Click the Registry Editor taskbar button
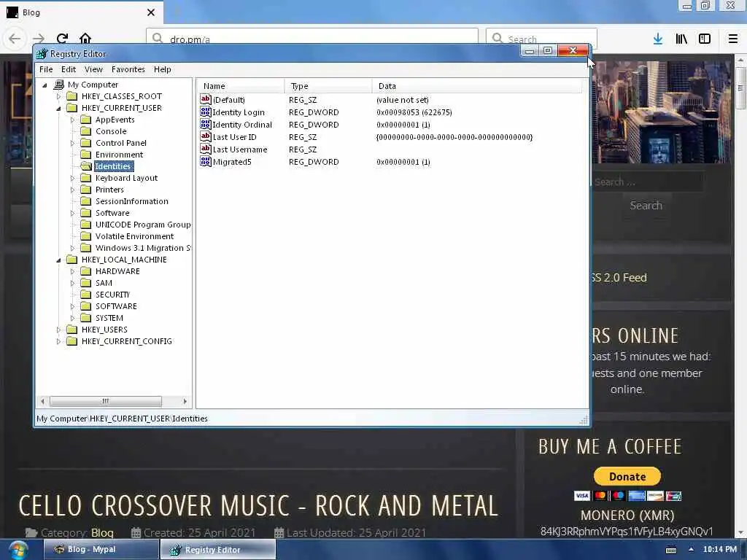Viewport: 747px width, 560px height. pos(217,550)
